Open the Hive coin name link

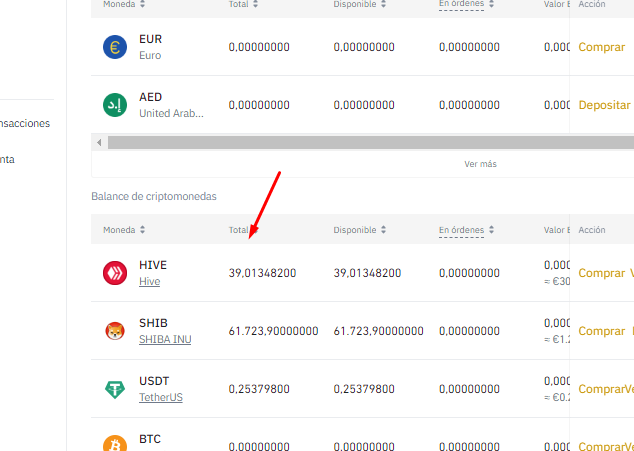pyautogui.click(x=150, y=281)
